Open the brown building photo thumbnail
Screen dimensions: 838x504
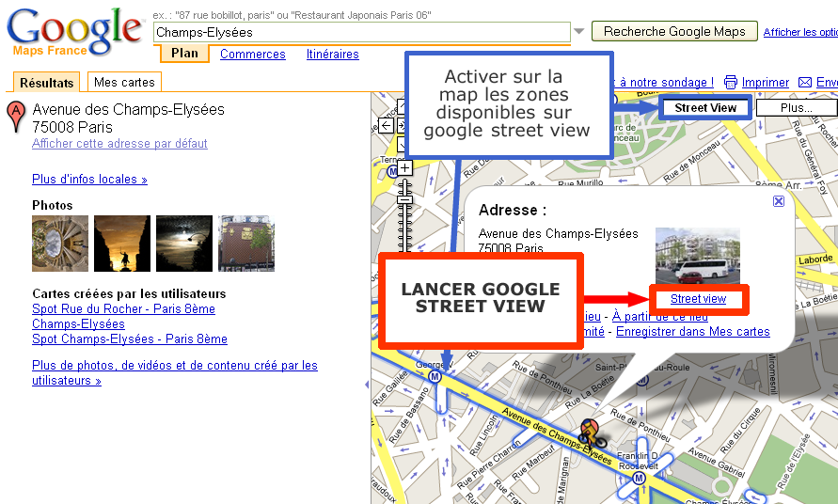[246, 244]
